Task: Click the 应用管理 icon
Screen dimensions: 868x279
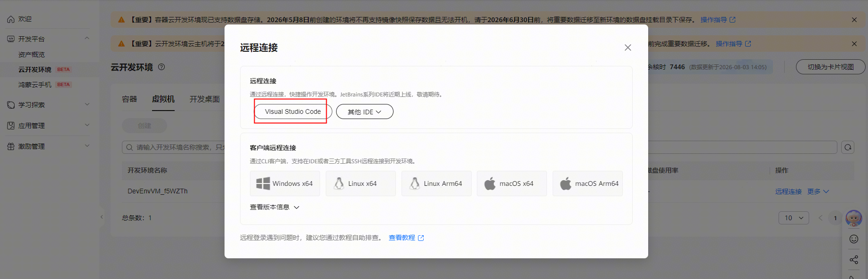Action: pyautogui.click(x=11, y=126)
